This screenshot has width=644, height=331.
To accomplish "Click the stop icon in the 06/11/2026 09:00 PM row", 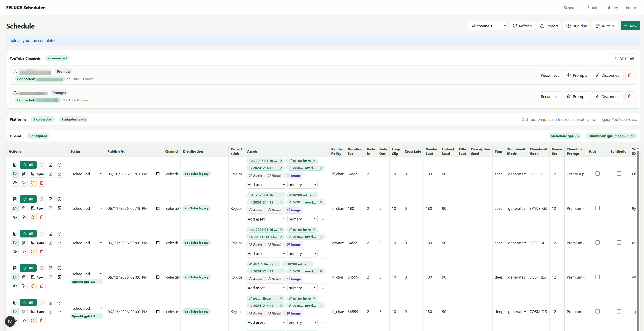I will coord(42,234).
